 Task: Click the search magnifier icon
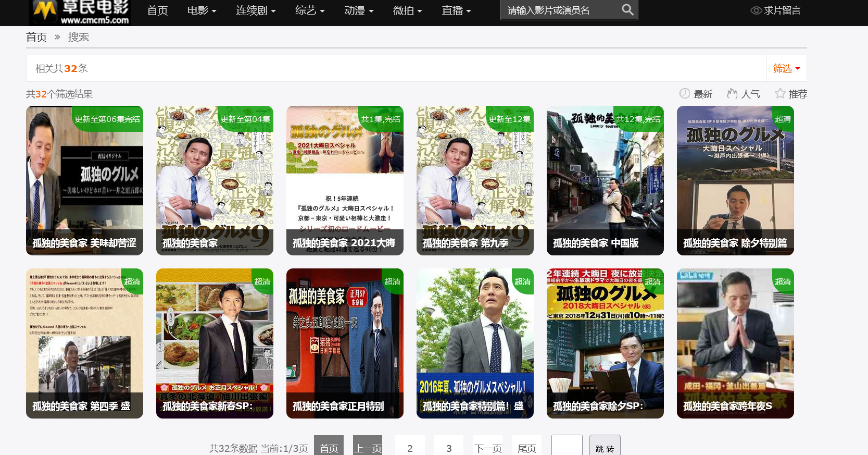627,10
